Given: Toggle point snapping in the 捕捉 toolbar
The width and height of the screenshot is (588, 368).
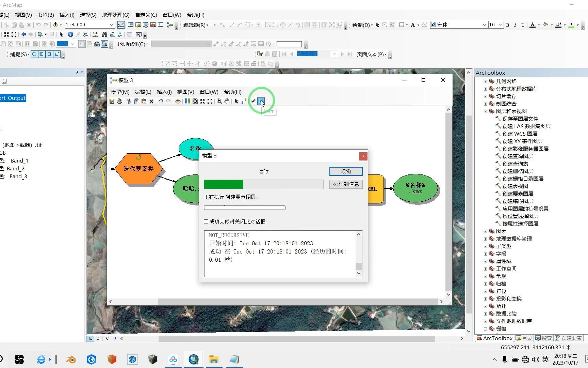Looking at the screenshot, I should [34, 54].
